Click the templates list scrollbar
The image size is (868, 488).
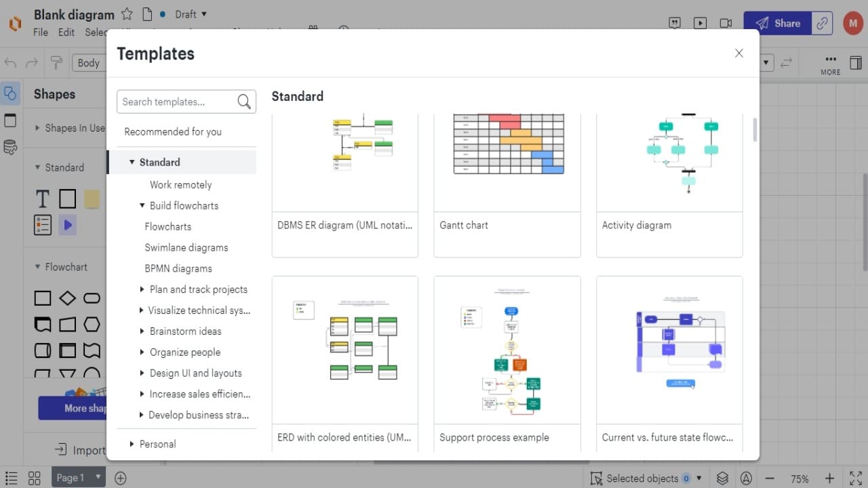click(x=755, y=129)
